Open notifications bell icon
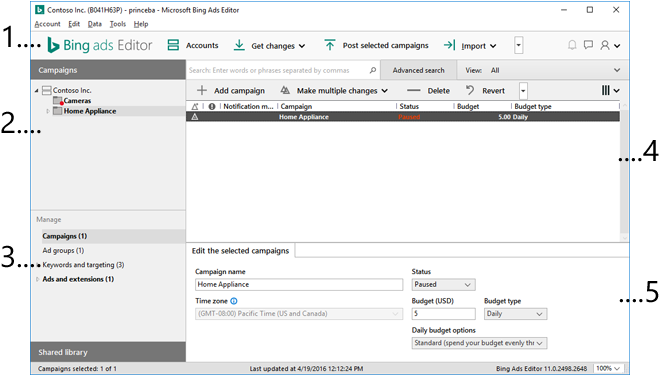 (572, 45)
